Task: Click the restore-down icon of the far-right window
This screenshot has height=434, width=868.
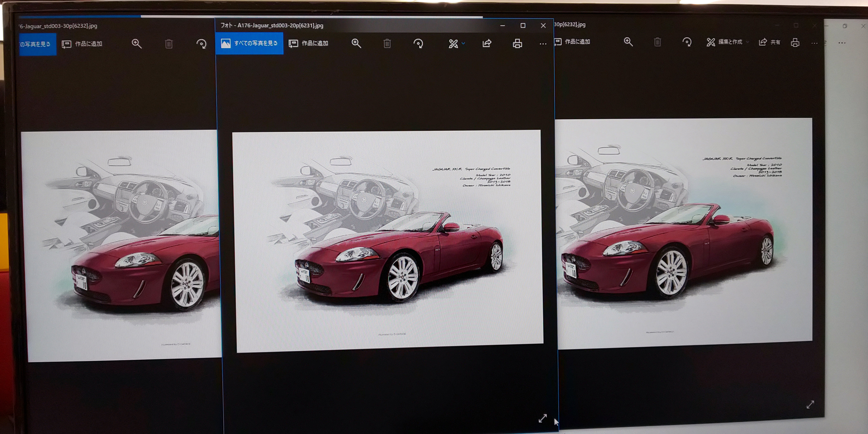Action: click(x=845, y=26)
